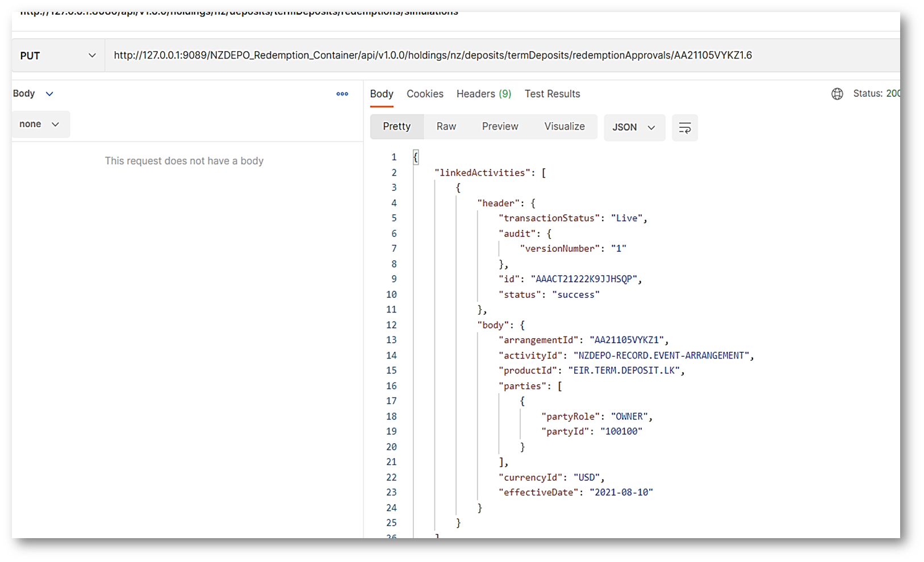Viewport: 924px width, 562px height.
Task: Open the PUT HTTP method dropdown
Action: [x=57, y=56]
